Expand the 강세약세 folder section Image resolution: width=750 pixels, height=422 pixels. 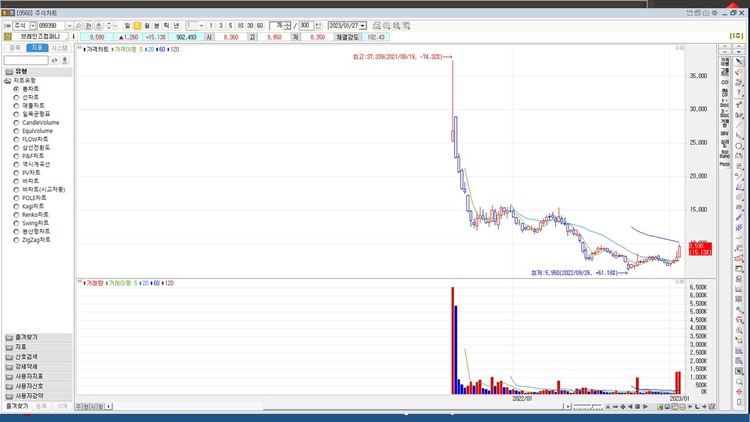38,366
